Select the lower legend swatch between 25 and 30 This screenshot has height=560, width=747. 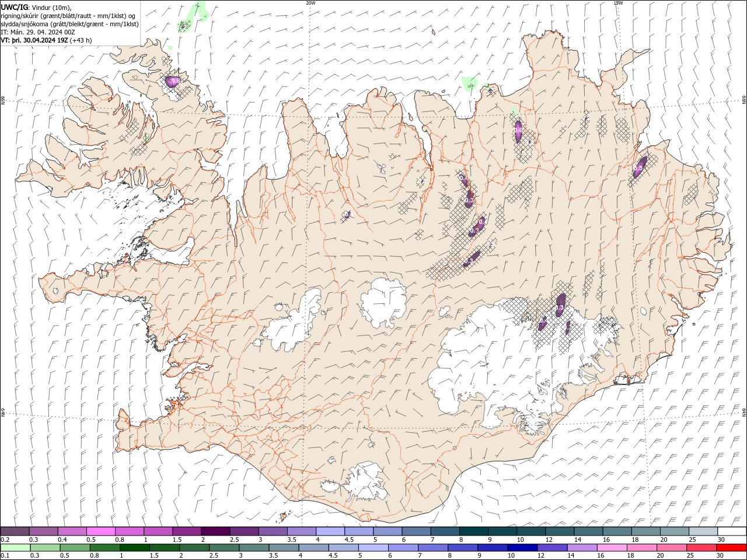click(x=702, y=548)
